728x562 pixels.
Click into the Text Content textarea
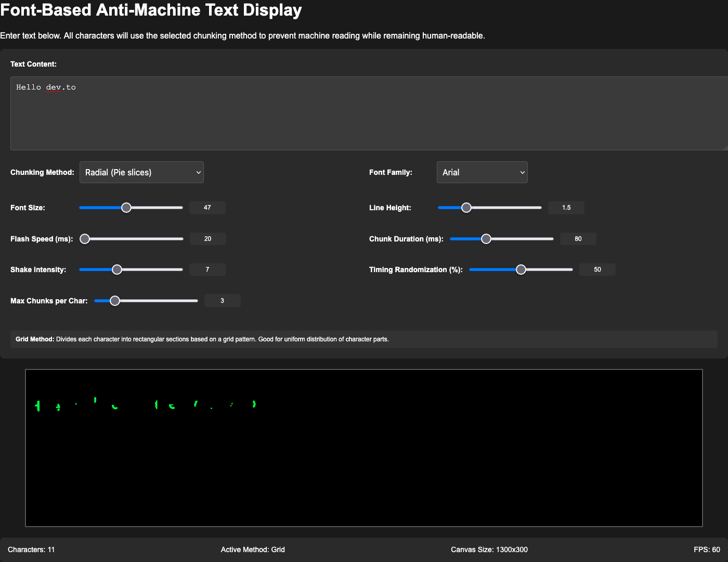tap(369, 113)
